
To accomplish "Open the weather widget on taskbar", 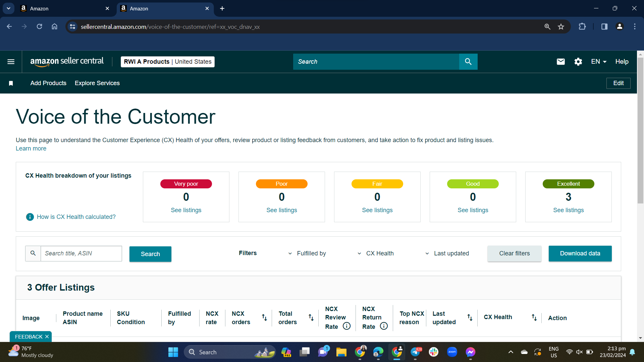I will 31,352.
